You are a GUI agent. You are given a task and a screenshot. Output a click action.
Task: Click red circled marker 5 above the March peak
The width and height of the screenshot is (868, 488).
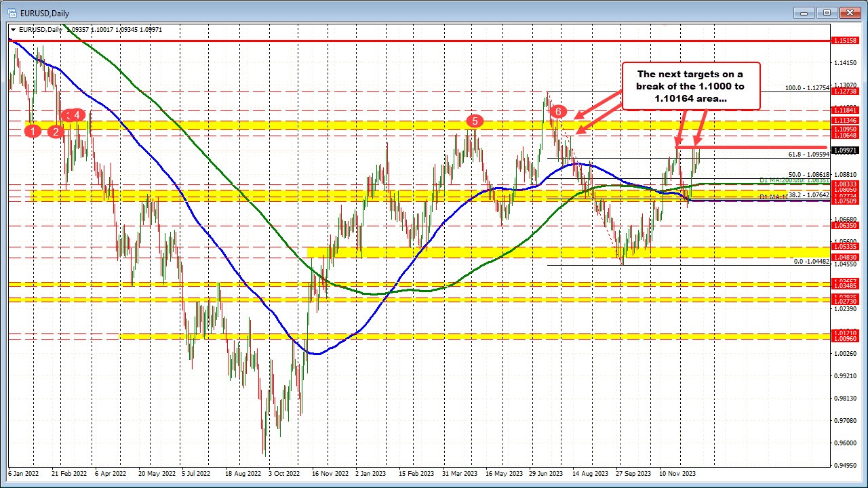475,121
